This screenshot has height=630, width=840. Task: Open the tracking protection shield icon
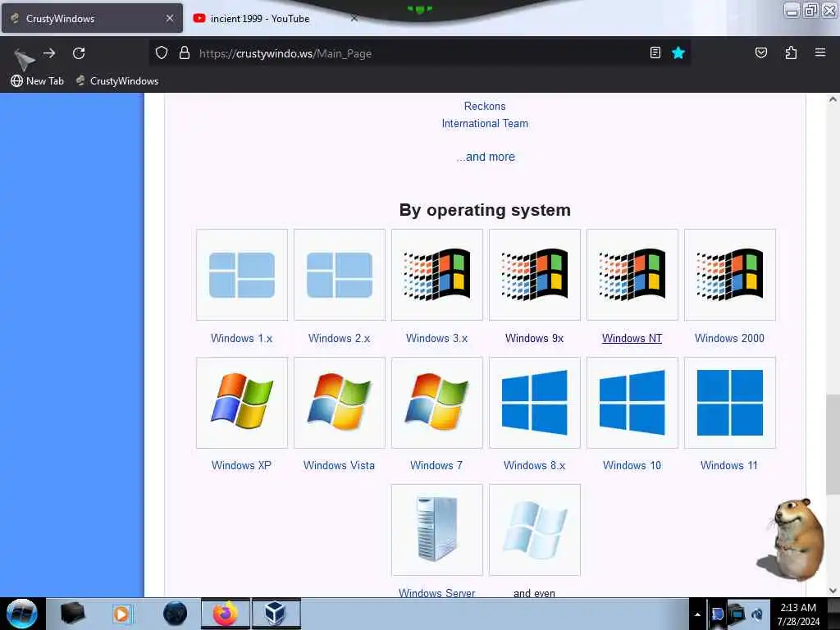(162, 52)
